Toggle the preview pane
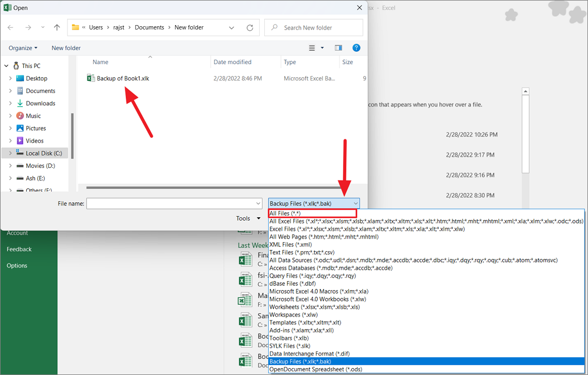This screenshot has width=588, height=375. coord(339,47)
